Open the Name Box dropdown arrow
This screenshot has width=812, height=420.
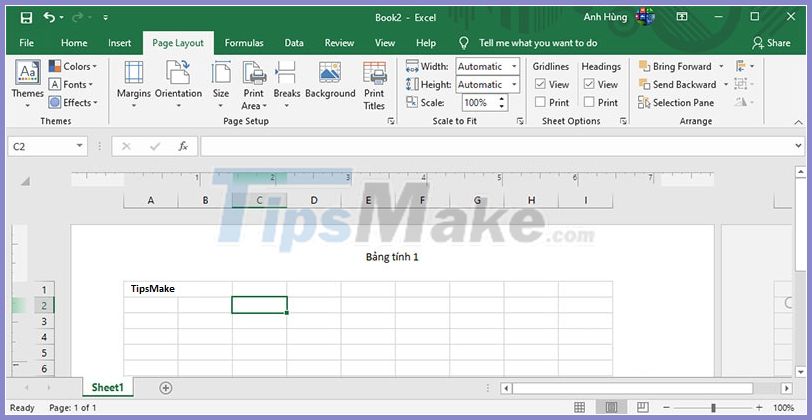(79, 146)
